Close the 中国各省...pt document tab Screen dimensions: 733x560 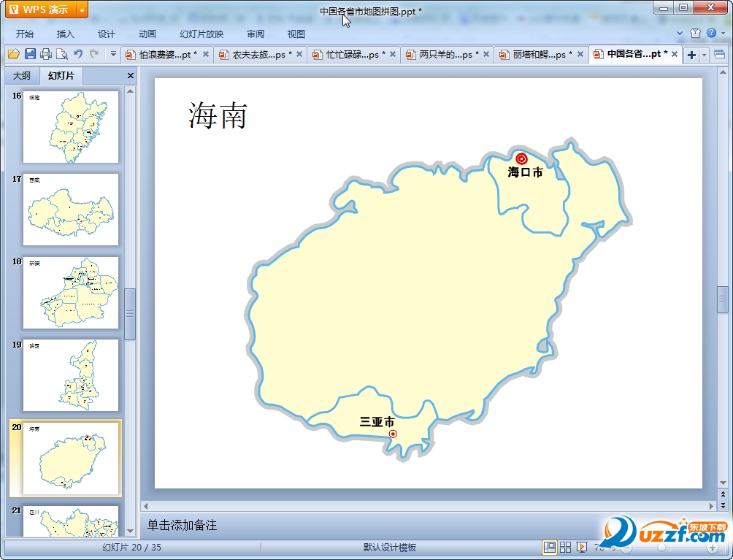(675, 54)
